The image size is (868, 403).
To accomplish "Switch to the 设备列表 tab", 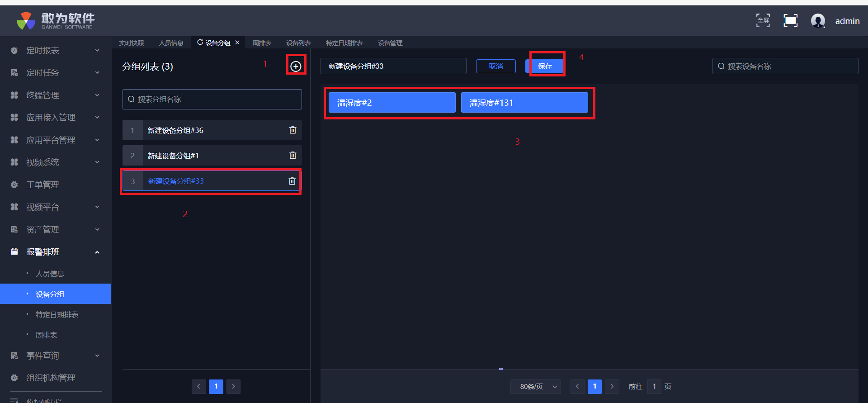I will point(298,43).
